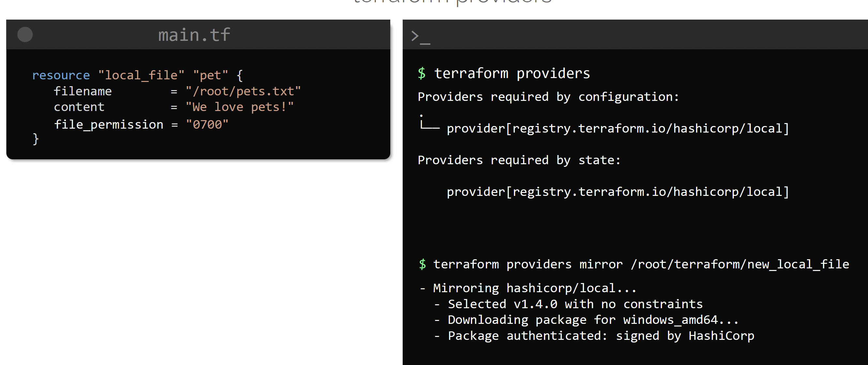The height and width of the screenshot is (365, 868).
Task: Click the green dollar sign before providers mirror
Action: (422, 264)
